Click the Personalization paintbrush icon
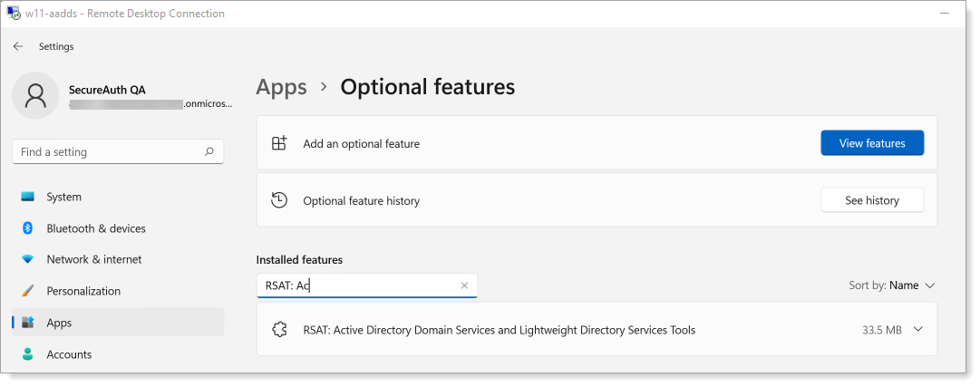Screen dimensions: 980x387 click(28, 291)
